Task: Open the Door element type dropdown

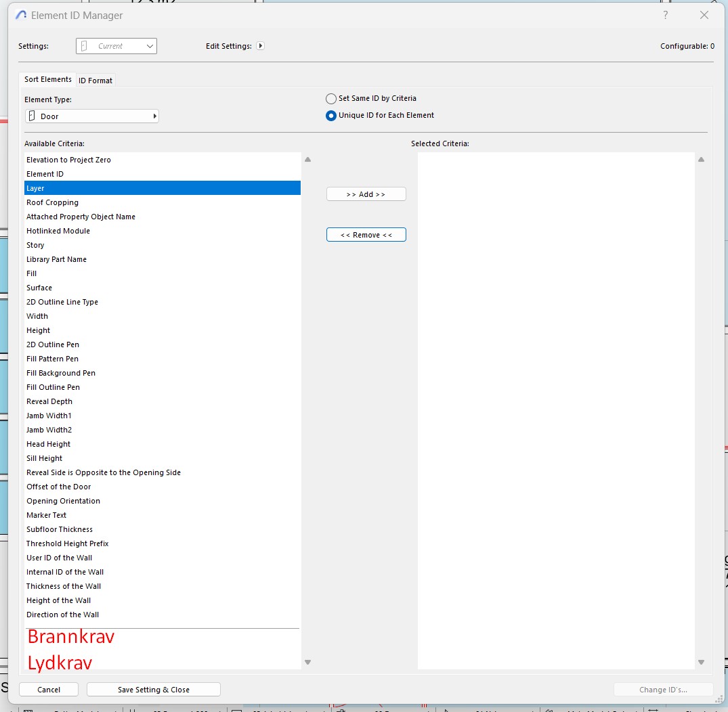Action: [x=92, y=116]
